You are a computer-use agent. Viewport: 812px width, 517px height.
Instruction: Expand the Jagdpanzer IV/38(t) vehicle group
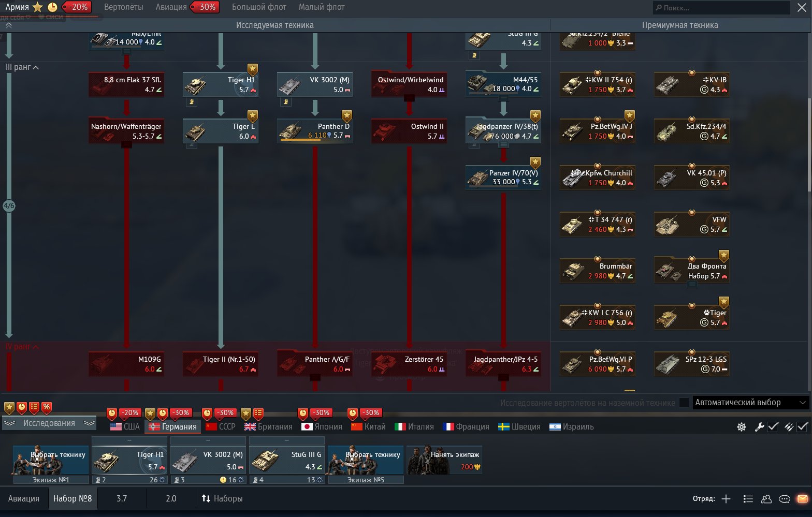503,145
